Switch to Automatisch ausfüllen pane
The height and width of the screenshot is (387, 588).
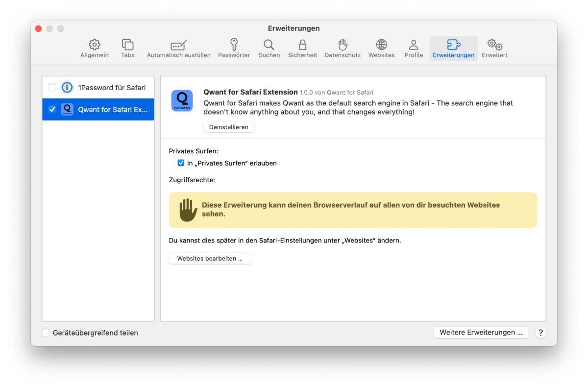[178, 48]
